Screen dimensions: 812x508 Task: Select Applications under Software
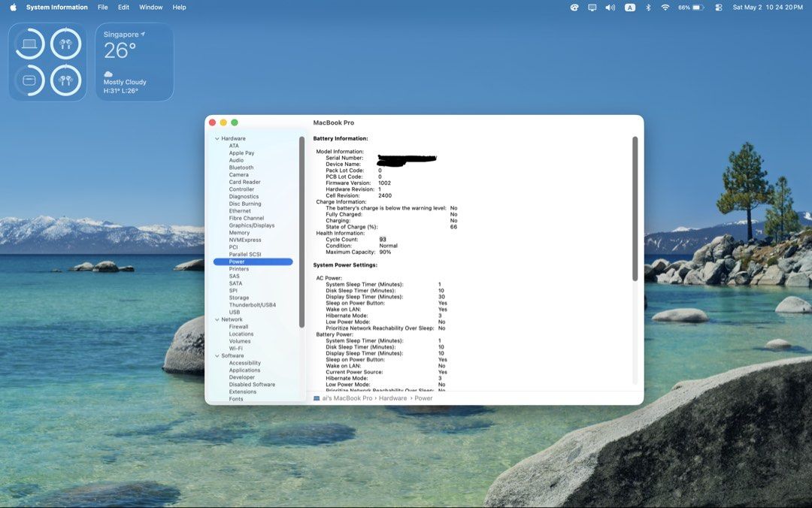pyautogui.click(x=245, y=370)
